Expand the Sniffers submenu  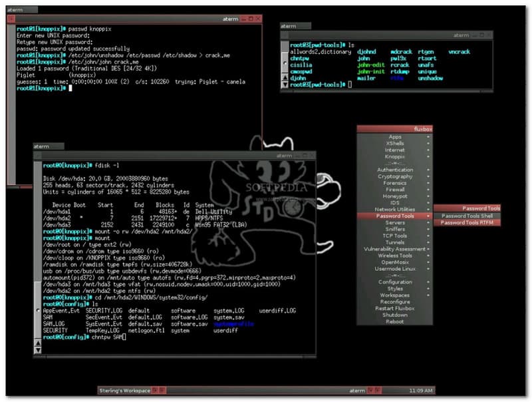[x=395, y=229]
